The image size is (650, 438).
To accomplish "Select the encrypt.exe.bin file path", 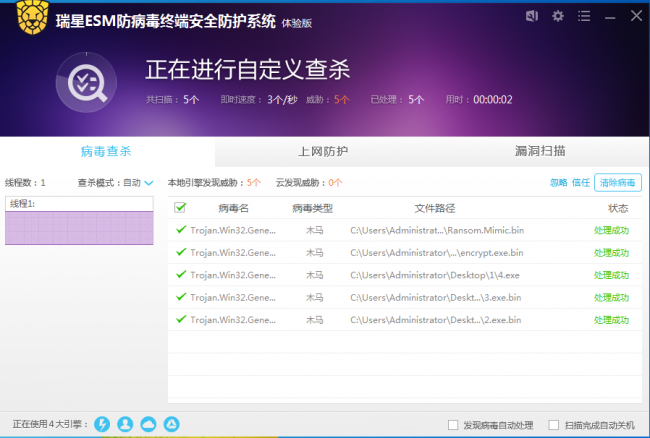I will click(437, 253).
